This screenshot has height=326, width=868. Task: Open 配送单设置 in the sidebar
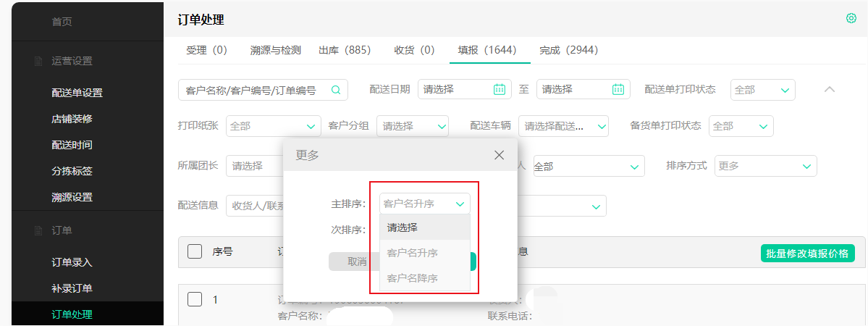pyautogui.click(x=77, y=93)
